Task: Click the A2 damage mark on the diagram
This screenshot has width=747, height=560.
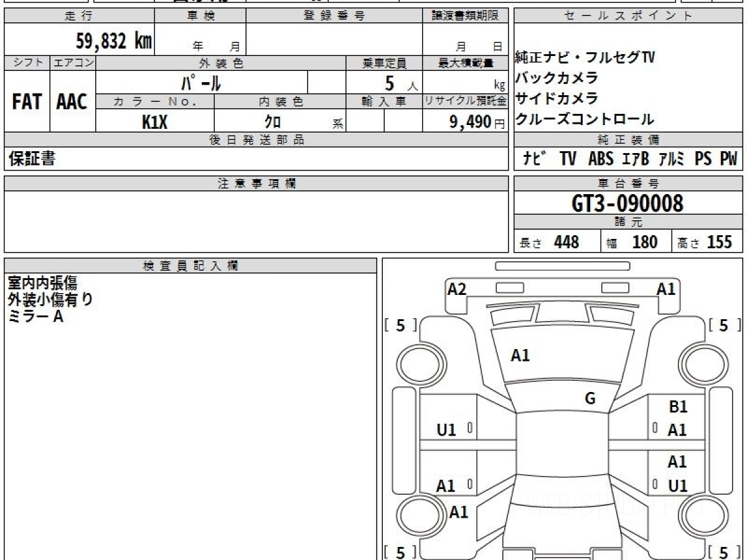Action: [x=457, y=289]
